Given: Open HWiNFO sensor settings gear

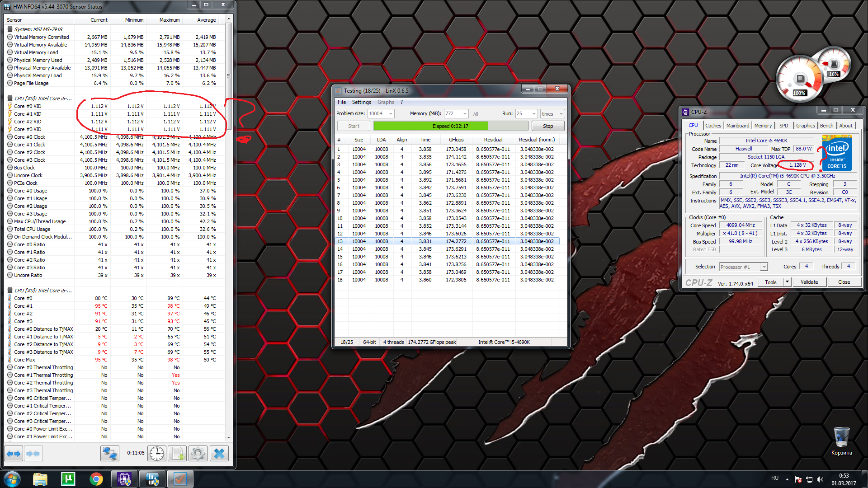Looking at the screenshot, I should click(198, 453).
